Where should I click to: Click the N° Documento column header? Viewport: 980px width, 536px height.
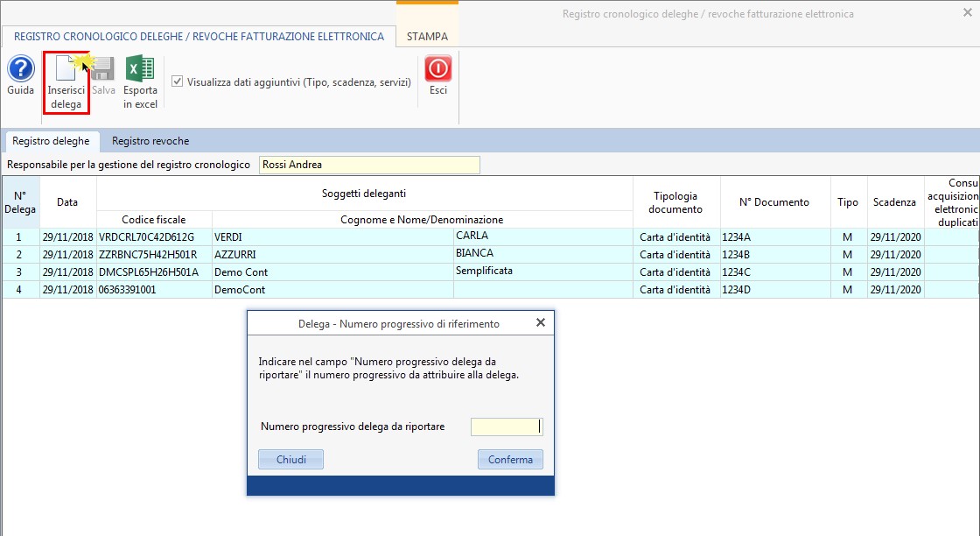(x=774, y=202)
